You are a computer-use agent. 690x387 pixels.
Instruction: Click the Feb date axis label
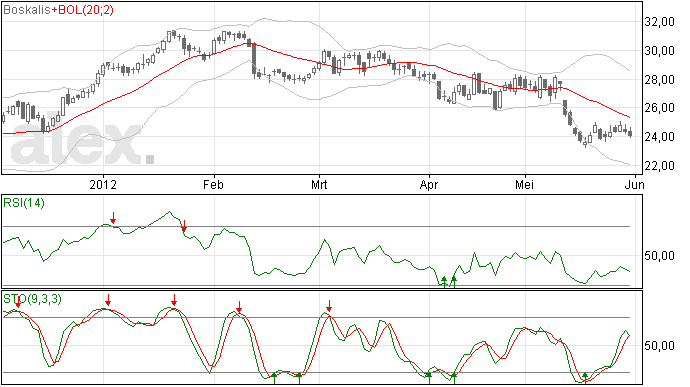pyautogui.click(x=213, y=184)
